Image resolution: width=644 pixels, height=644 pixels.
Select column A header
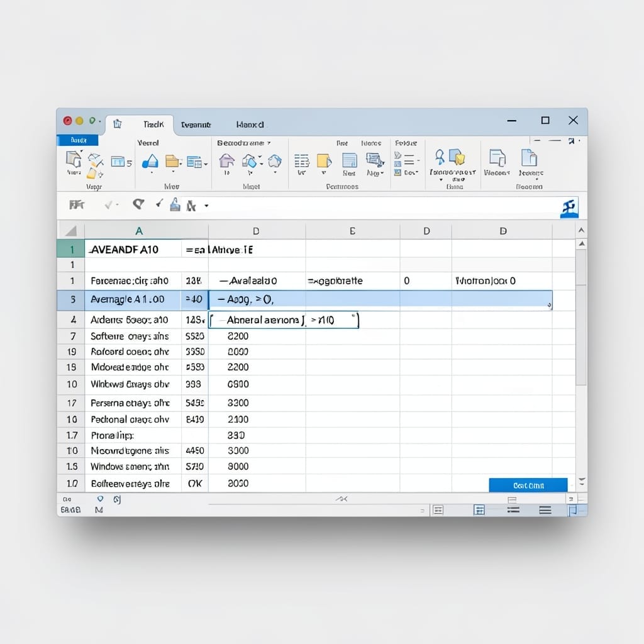(x=139, y=231)
